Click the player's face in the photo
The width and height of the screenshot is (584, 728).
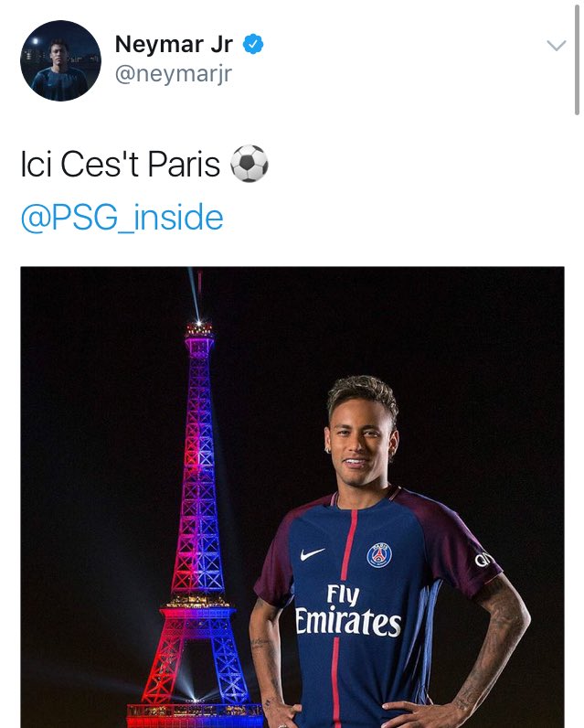[x=359, y=445]
